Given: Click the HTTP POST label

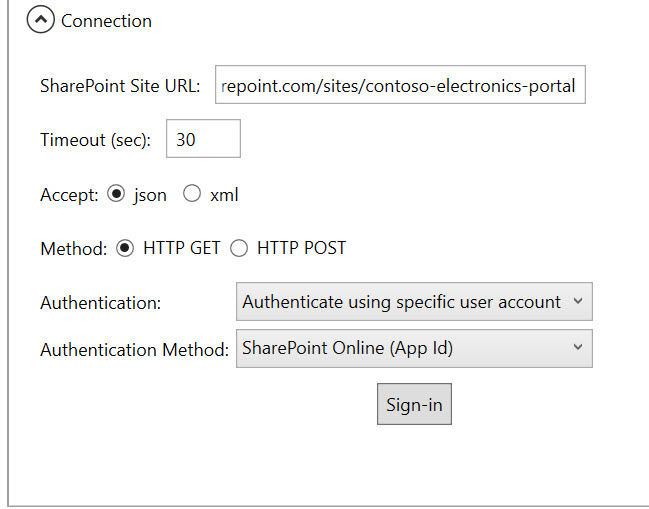Looking at the screenshot, I should point(301,248).
